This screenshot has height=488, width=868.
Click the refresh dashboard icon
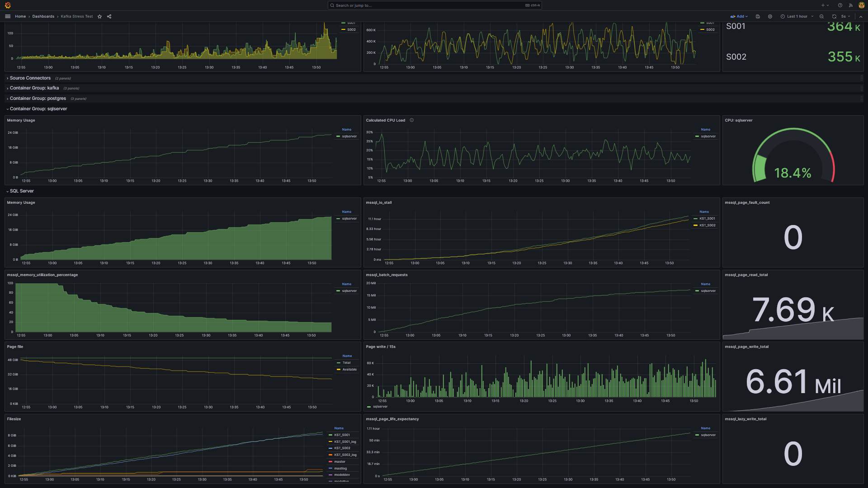pyautogui.click(x=834, y=16)
